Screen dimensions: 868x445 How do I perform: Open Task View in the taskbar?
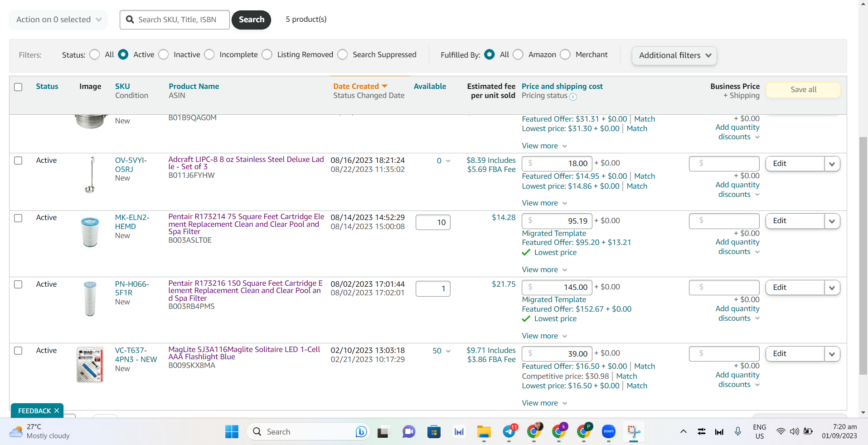[383, 431]
